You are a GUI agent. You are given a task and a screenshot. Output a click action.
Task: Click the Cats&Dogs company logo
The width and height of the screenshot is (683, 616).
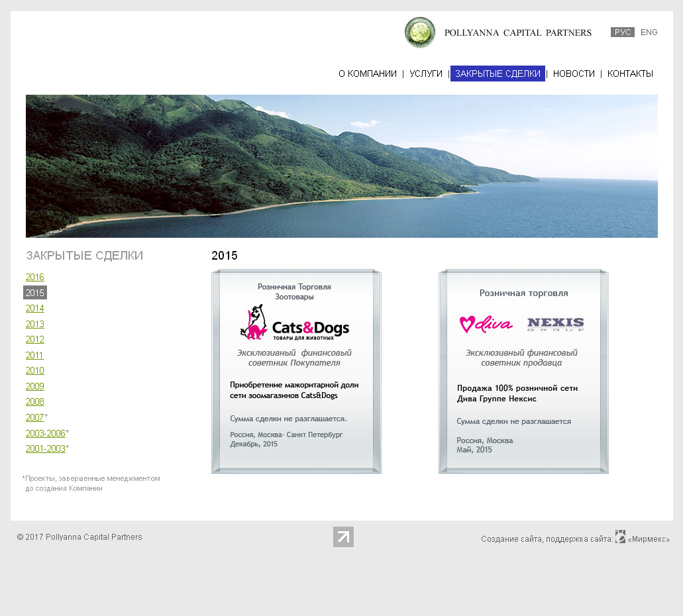295,323
